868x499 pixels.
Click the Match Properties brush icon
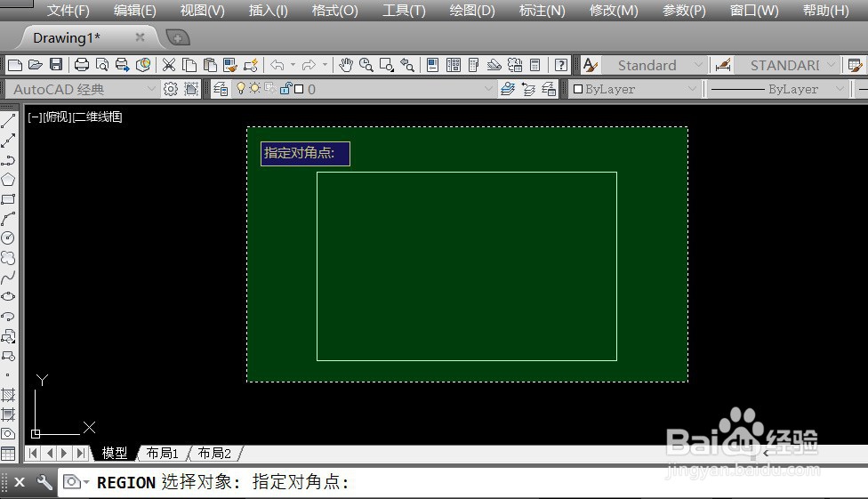pos(230,65)
